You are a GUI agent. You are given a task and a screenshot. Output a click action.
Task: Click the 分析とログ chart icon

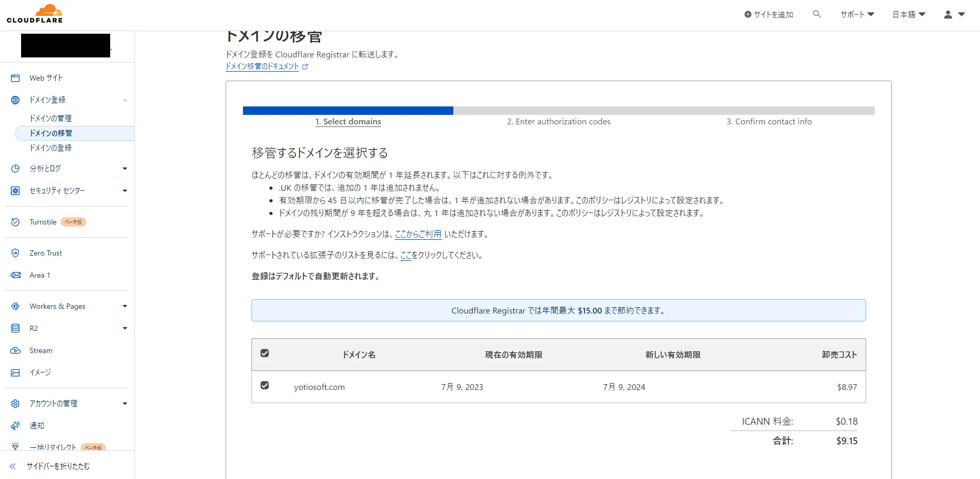(15, 169)
